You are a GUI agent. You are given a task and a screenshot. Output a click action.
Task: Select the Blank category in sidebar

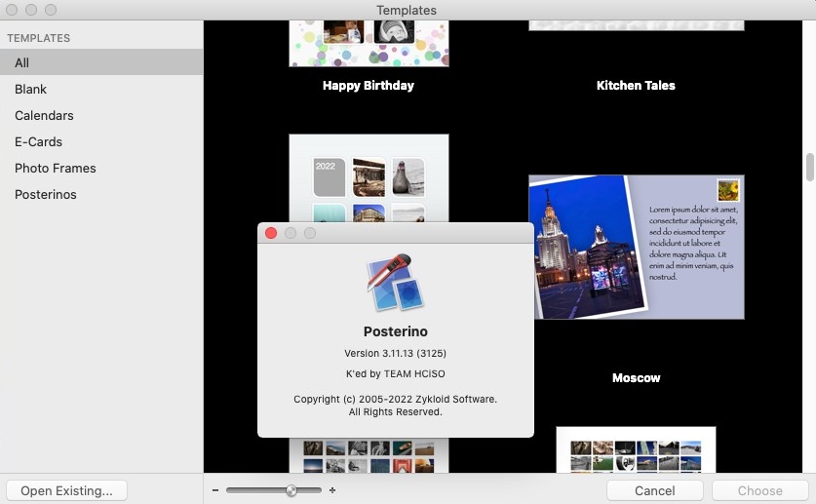click(x=101, y=89)
